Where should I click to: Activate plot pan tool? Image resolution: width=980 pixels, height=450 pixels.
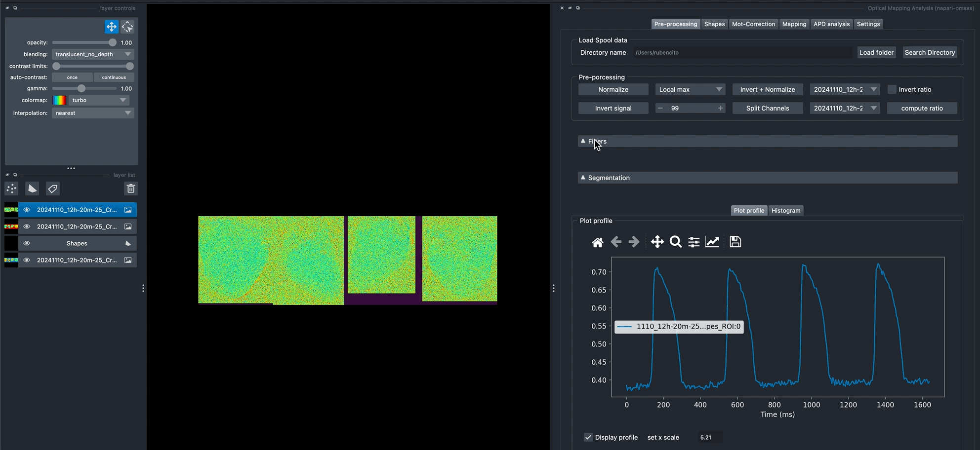(657, 242)
